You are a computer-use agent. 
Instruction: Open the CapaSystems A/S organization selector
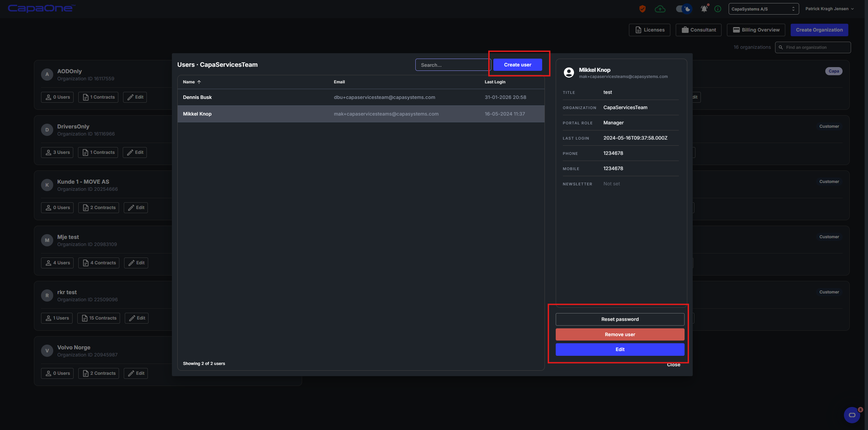tap(764, 9)
